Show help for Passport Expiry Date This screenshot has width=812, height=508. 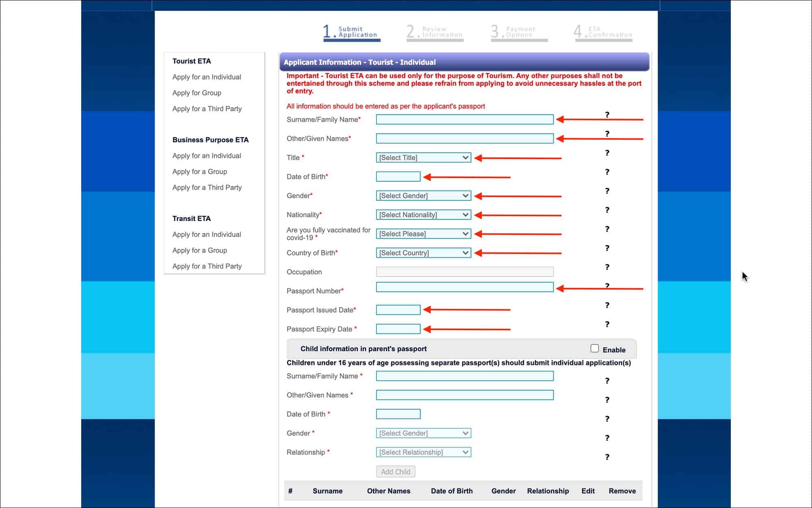[x=607, y=324]
